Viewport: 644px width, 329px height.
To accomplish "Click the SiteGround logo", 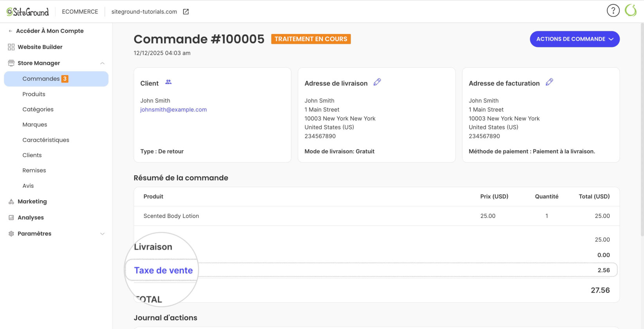I will (28, 12).
